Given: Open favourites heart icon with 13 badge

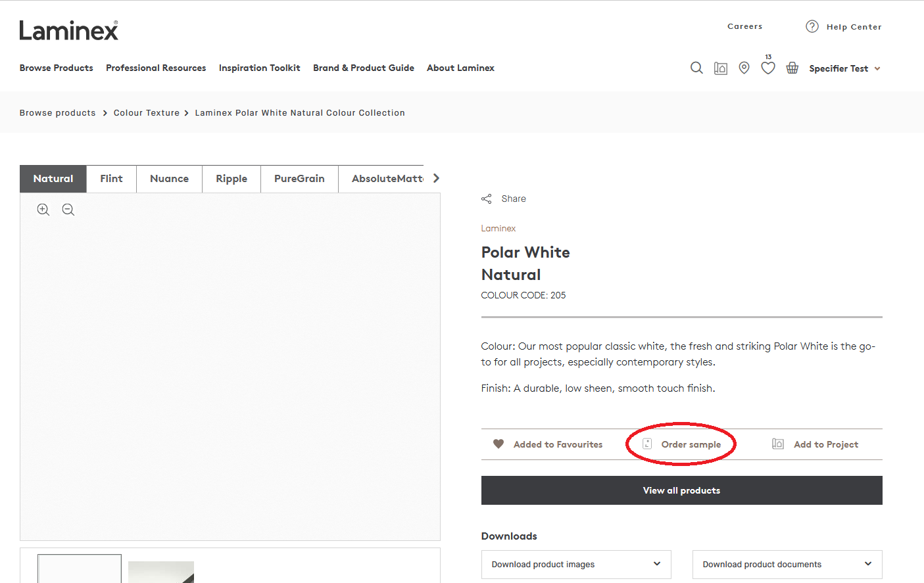Looking at the screenshot, I should pyautogui.click(x=767, y=68).
